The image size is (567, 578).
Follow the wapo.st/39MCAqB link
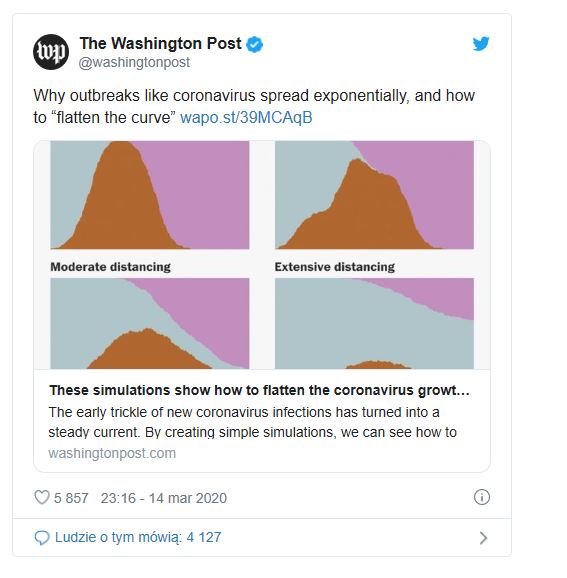point(246,118)
